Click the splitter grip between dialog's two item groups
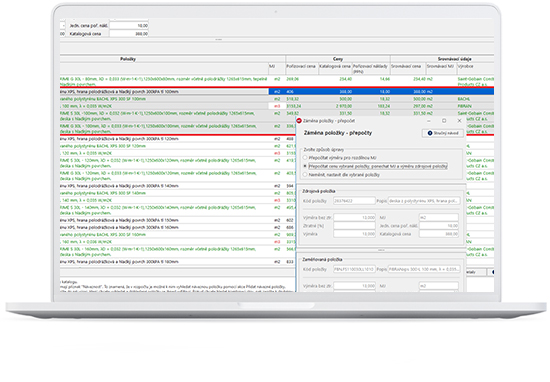Screen dimensions: 550x382 point(381,250)
